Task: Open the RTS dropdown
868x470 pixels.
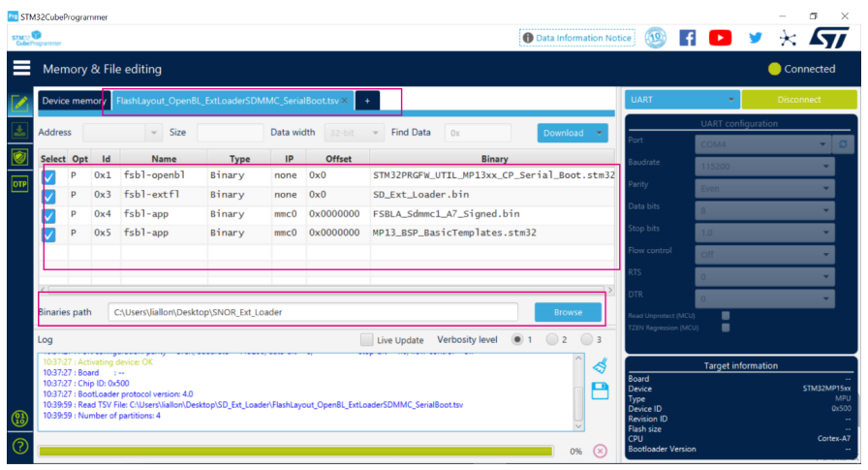Action: click(764, 277)
